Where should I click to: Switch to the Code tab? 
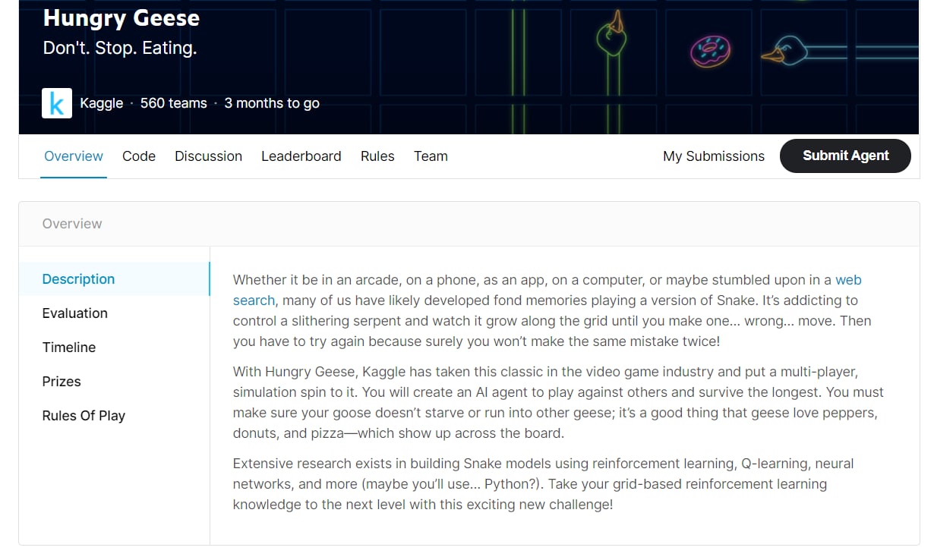click(x=139, y=156)
